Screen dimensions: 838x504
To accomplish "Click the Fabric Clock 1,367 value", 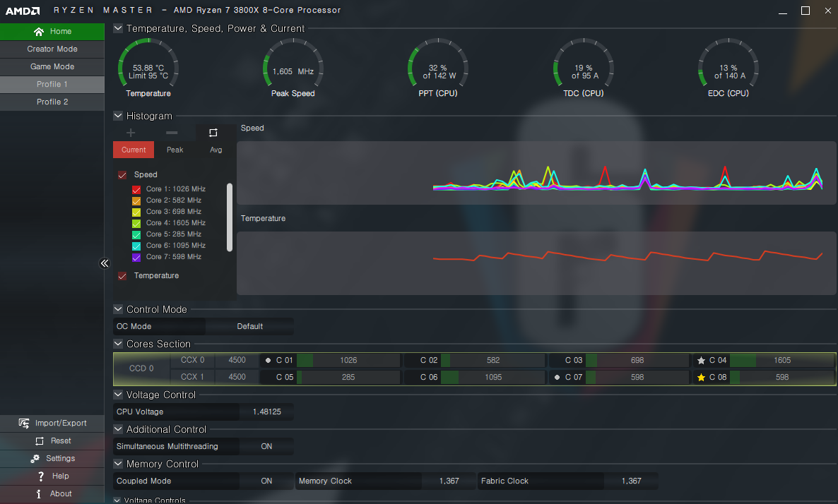I will [x=631, y=481].
